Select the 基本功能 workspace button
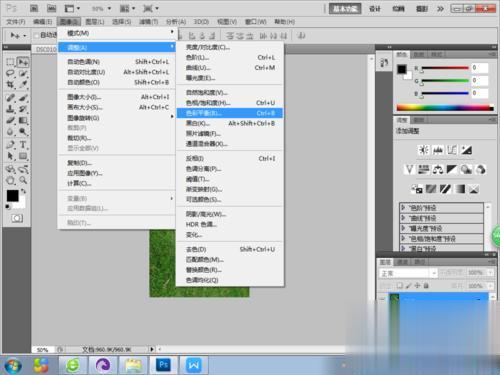This screenshot has width=500, height=375. click(345, 9)
